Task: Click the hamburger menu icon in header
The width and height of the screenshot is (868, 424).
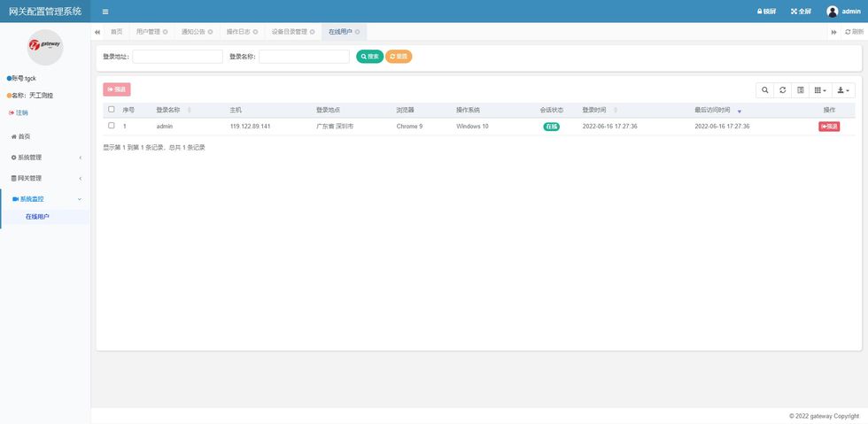Action: pos(105,12)
